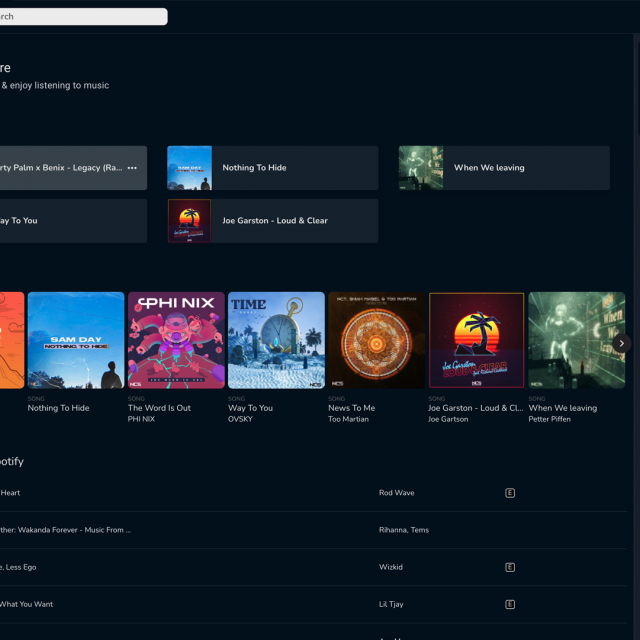
Task: Click the explicit icon on the Lil Tjay row
Action: 510,604
